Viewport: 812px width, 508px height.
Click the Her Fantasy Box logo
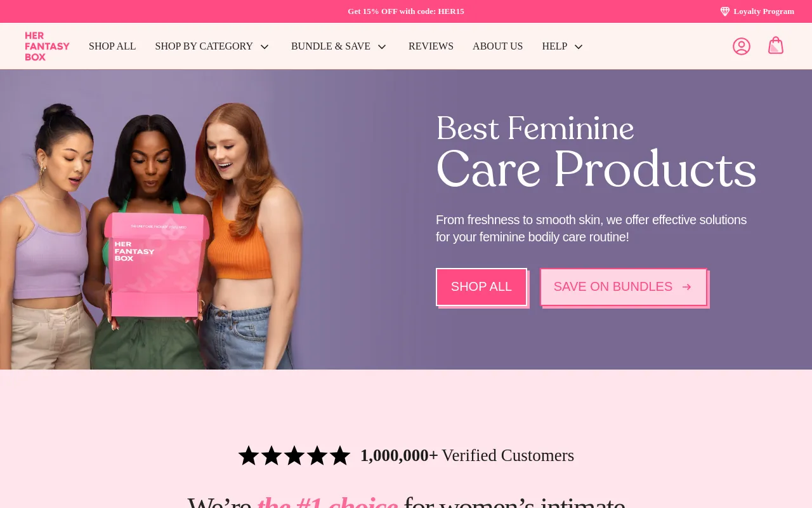click(47, 46)
